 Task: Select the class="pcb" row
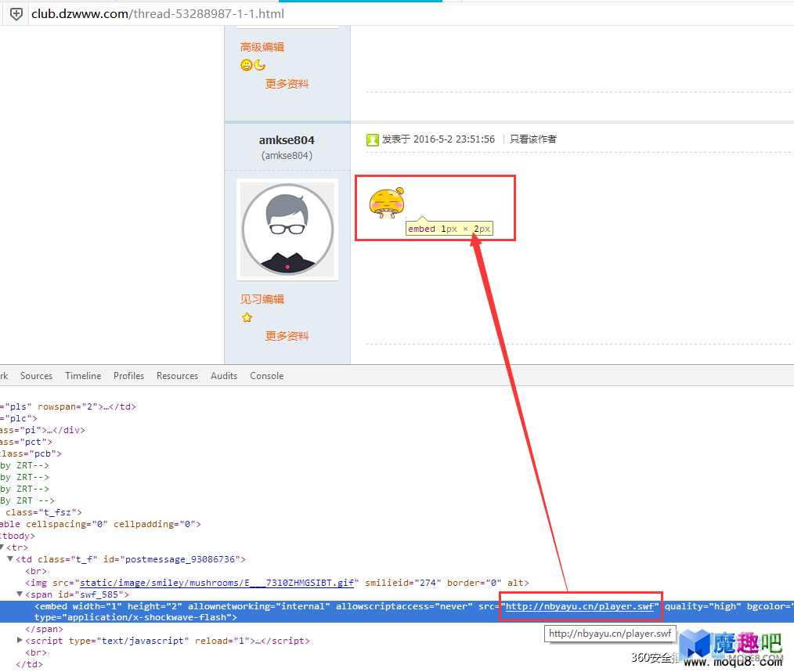(x=31, y=453)
